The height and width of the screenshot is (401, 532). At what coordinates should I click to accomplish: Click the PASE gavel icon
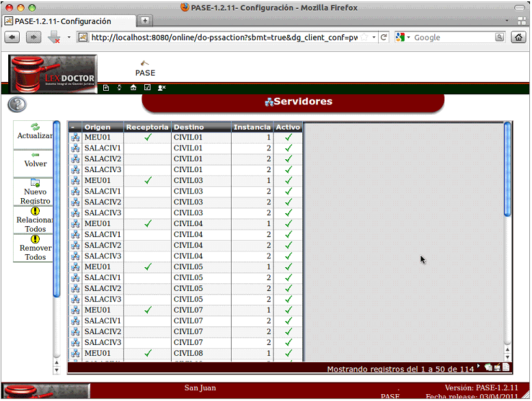(x=144, y=64)
